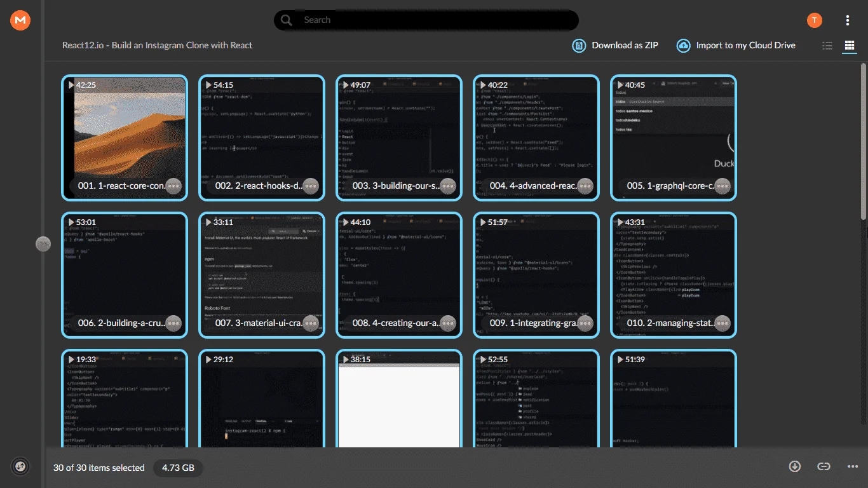Select video thumbnail 001. 1-react-core-con
868x488 pixels.
(x=125, y=138)
